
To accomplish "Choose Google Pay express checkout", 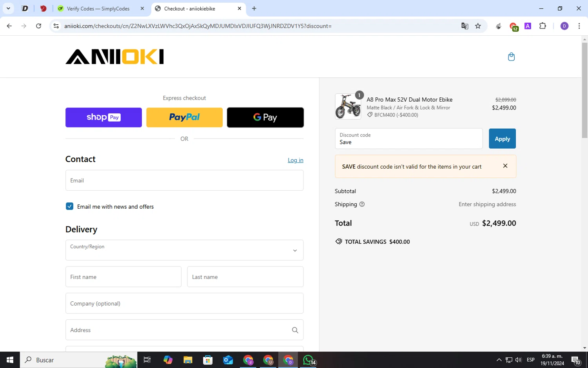I will [265, 117].
